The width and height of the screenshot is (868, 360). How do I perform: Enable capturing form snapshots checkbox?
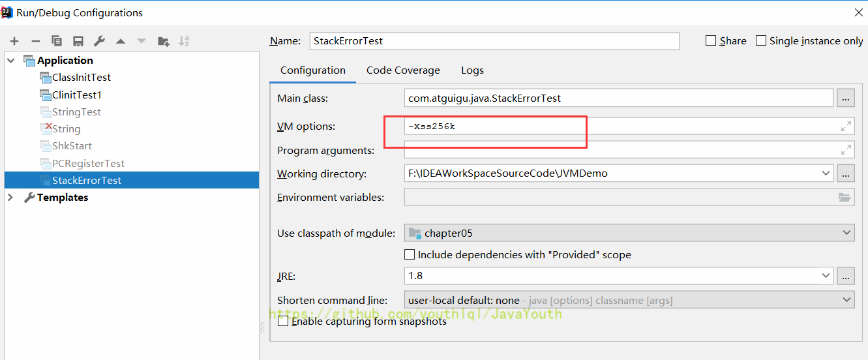click(283, 321)
